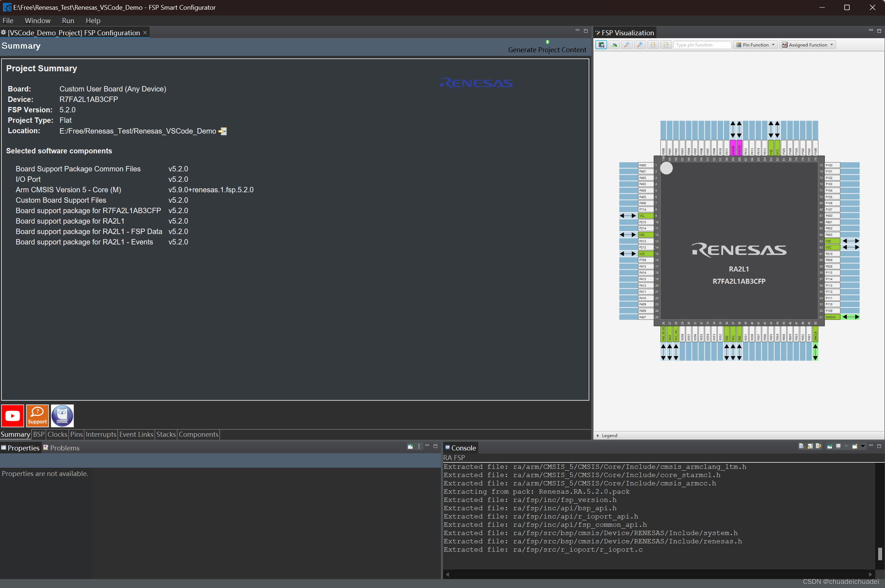Maximize the Console view
The width and height of the screenshot is (885, 588).
click(879, 446)
